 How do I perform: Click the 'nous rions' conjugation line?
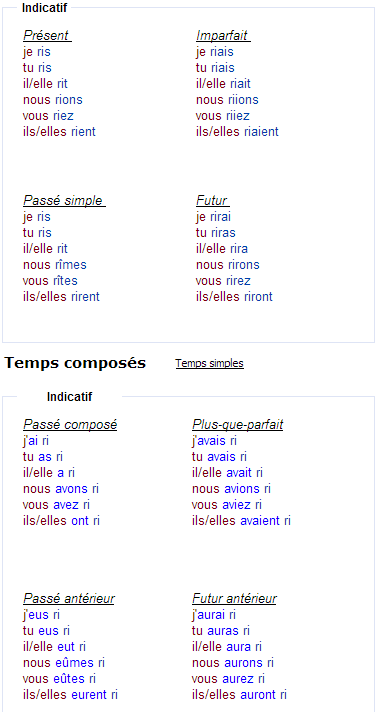(x=53, y=100)
